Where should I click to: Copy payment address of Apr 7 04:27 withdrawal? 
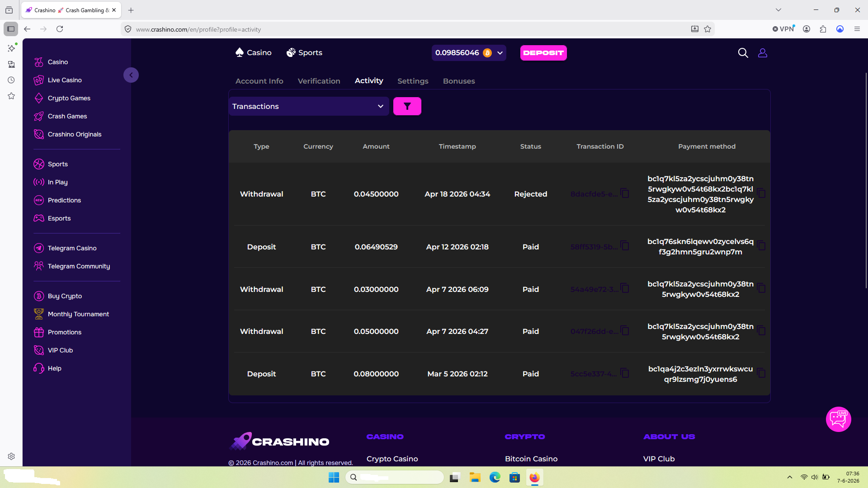[761, 331]
